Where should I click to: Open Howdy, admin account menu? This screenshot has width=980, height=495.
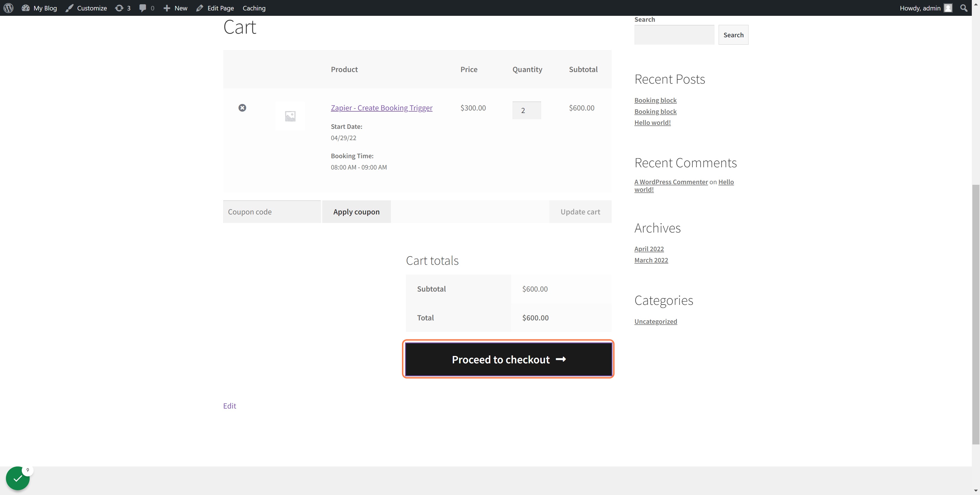point(926,8)
